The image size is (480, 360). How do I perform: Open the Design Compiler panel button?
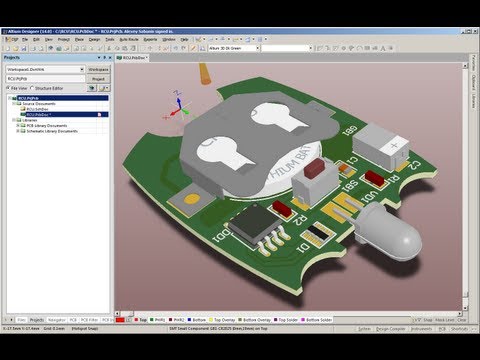point(390,329)
